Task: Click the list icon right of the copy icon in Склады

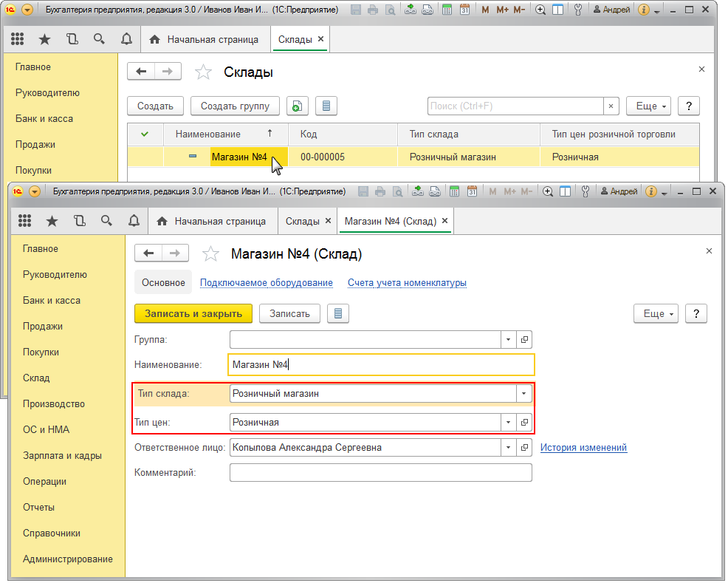Action: coord(326,106)
